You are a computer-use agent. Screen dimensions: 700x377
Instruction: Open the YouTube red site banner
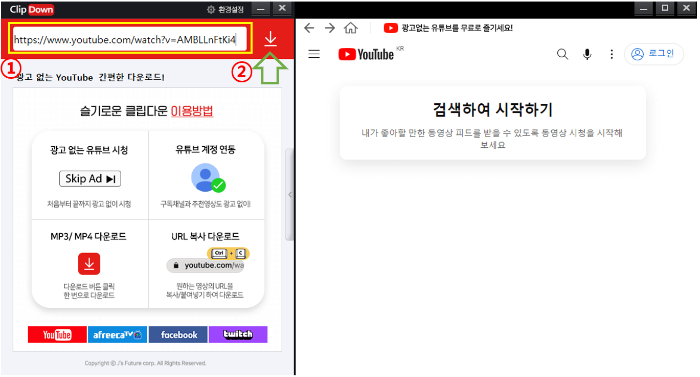tap(57, 335)
